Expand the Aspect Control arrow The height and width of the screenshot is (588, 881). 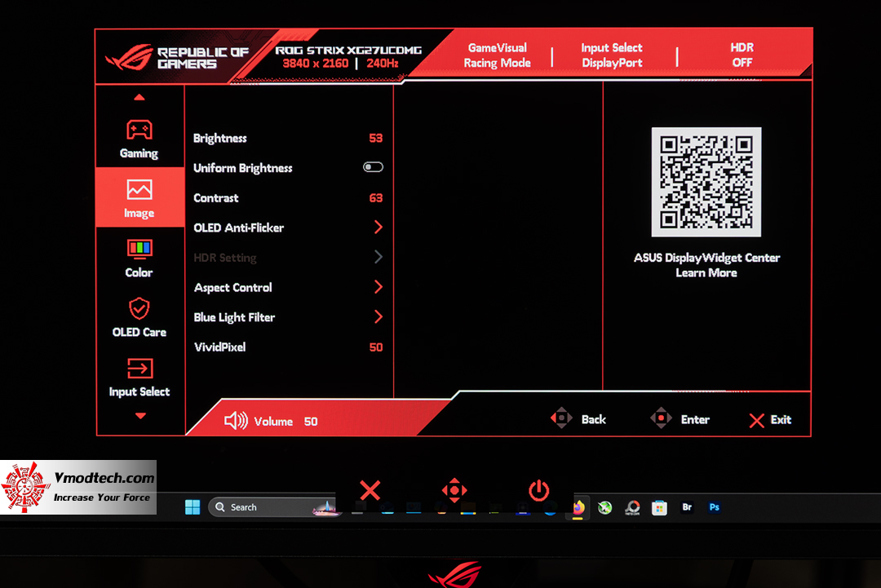point(379,286)
